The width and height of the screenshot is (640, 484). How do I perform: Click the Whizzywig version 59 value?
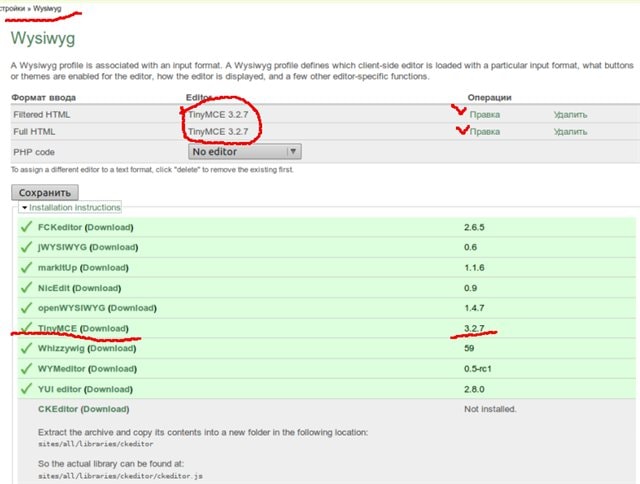(x=469, y=349)
